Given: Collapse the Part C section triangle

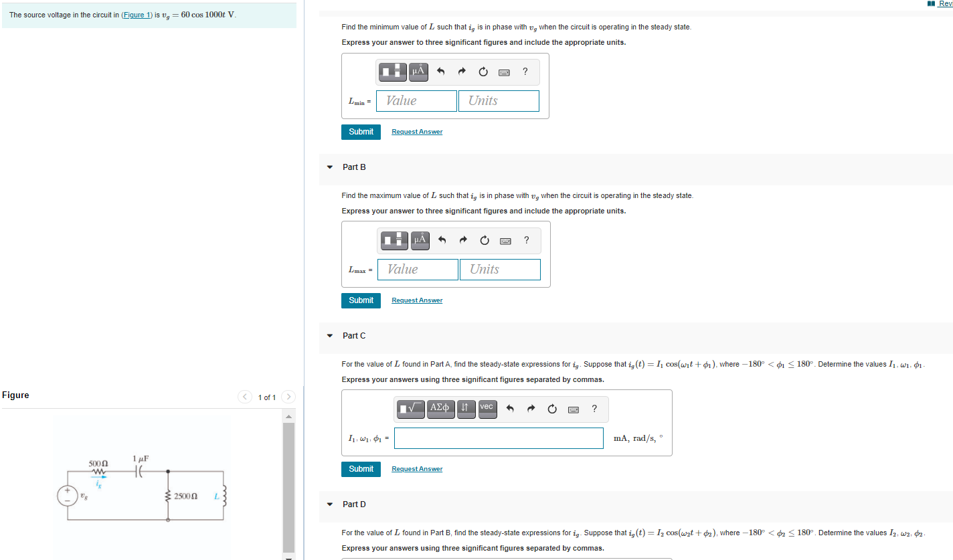Looking at the screenshot, I should point(329,336).
